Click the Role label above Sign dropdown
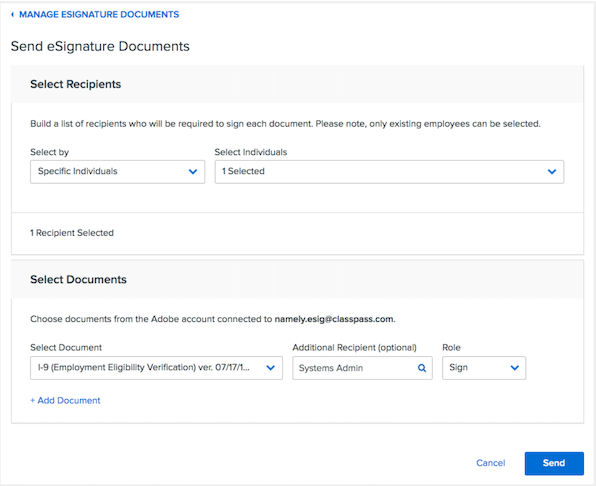The image size is (596, 486). 451,348
